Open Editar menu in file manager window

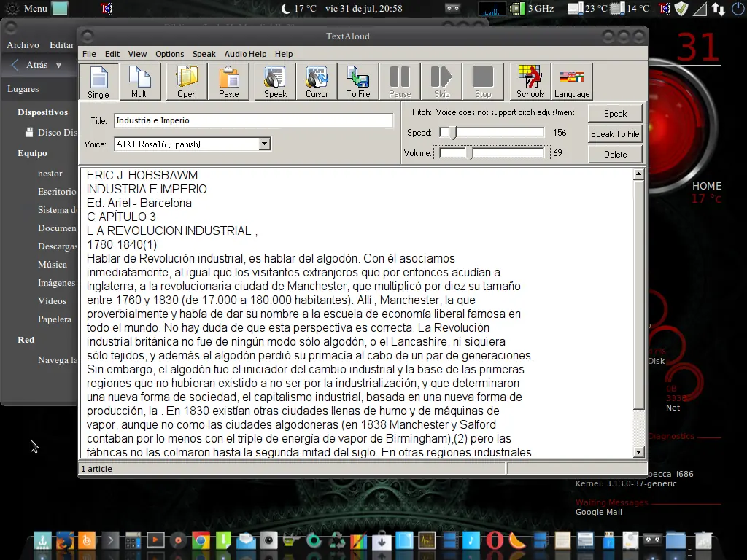coord(61,44)
